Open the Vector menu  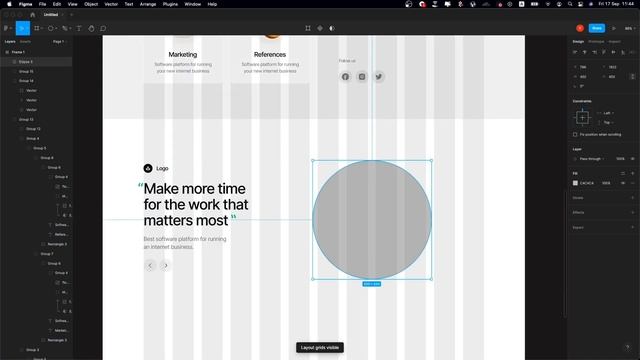(x=111, y=4)
